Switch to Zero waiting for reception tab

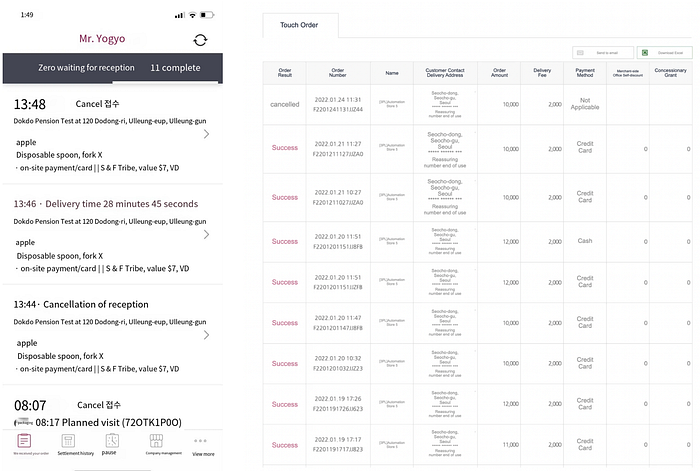pos(86,68)
